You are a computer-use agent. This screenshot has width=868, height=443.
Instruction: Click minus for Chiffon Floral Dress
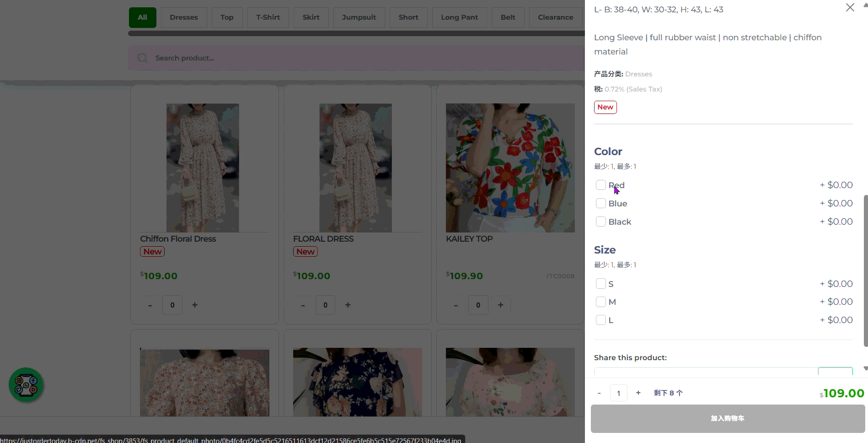pos(150,305)
